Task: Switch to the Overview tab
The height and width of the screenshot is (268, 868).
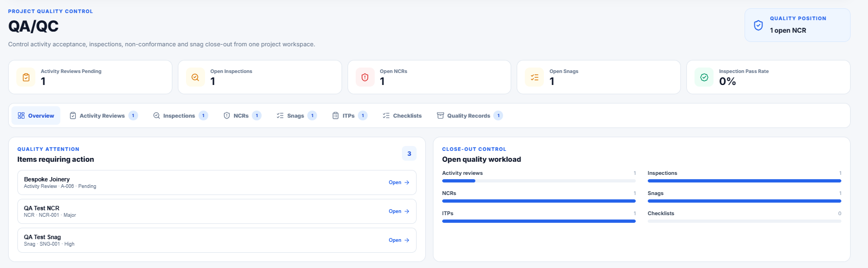Action: (x=36, y=115)
